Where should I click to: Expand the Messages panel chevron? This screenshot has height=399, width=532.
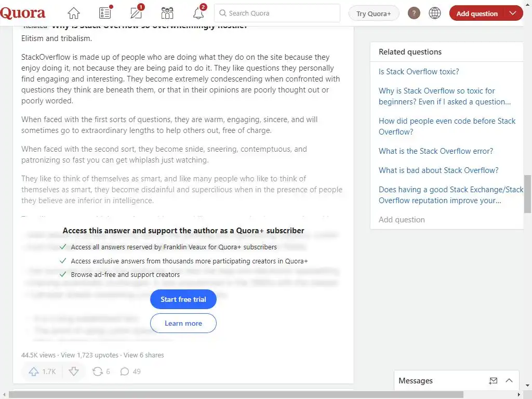click(x=509, y=381)
